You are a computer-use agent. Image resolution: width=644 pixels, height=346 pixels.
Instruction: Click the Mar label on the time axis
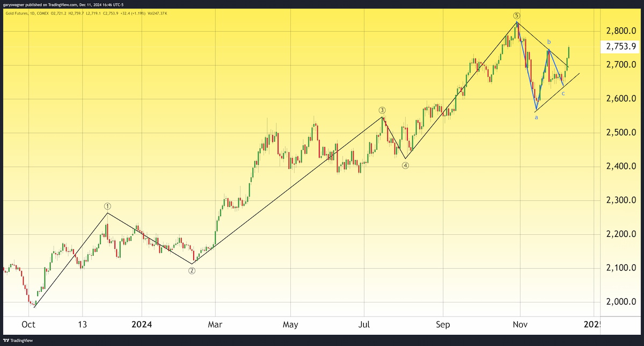click(215, 325)
